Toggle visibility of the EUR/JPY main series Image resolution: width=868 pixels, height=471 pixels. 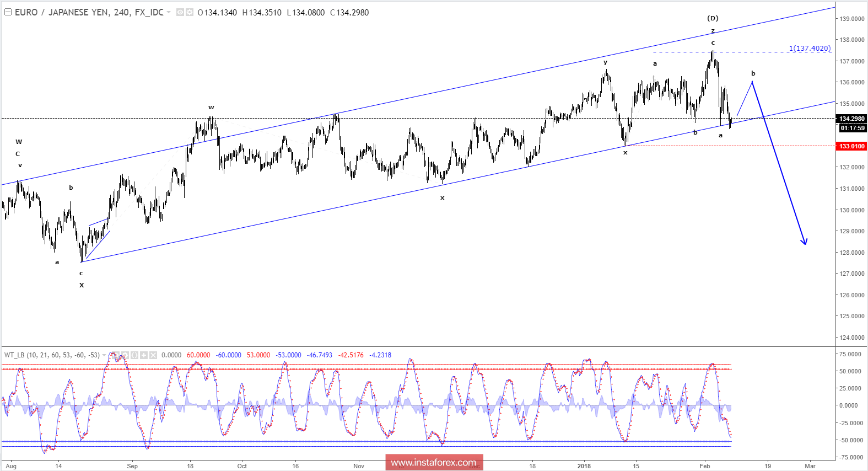tap(180, 12)
